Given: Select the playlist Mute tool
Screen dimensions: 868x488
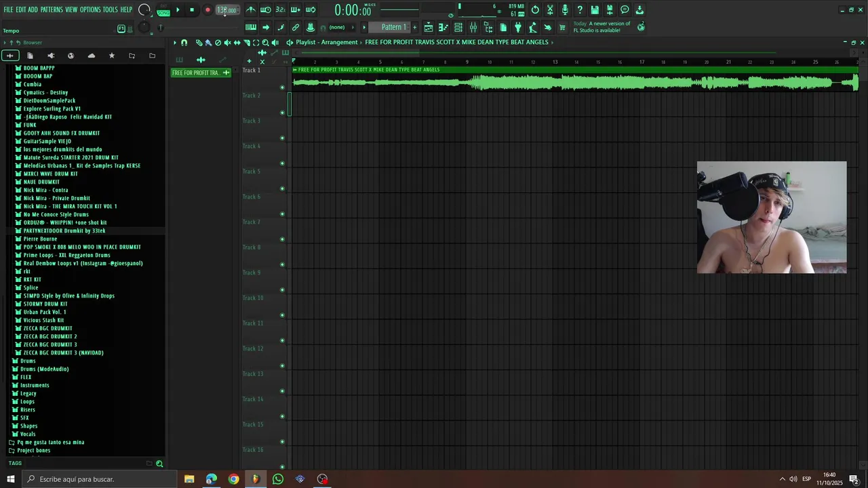Looking at the screenshot, I should (x=227, y=43).
